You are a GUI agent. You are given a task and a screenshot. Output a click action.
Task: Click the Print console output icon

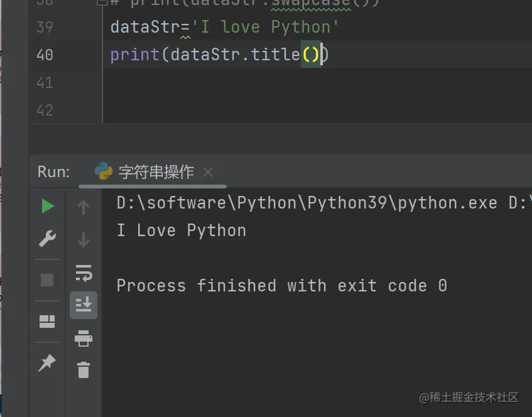coord(84,338)
